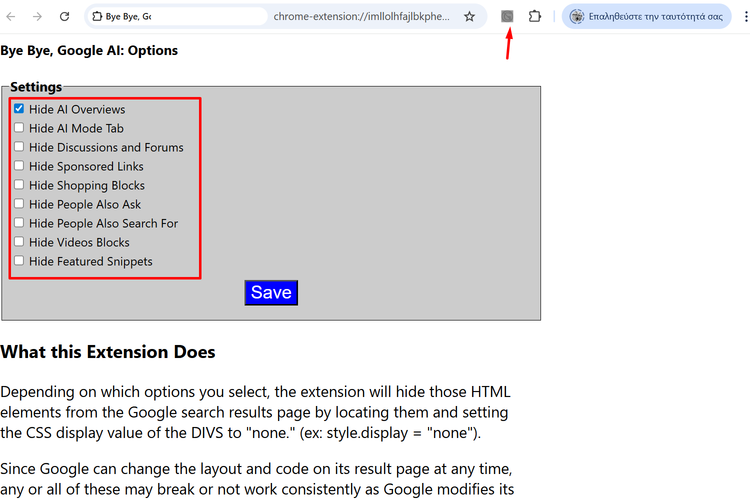Uncheck Hide AI Overviews
750x500 pixels.
click(19, 109)
